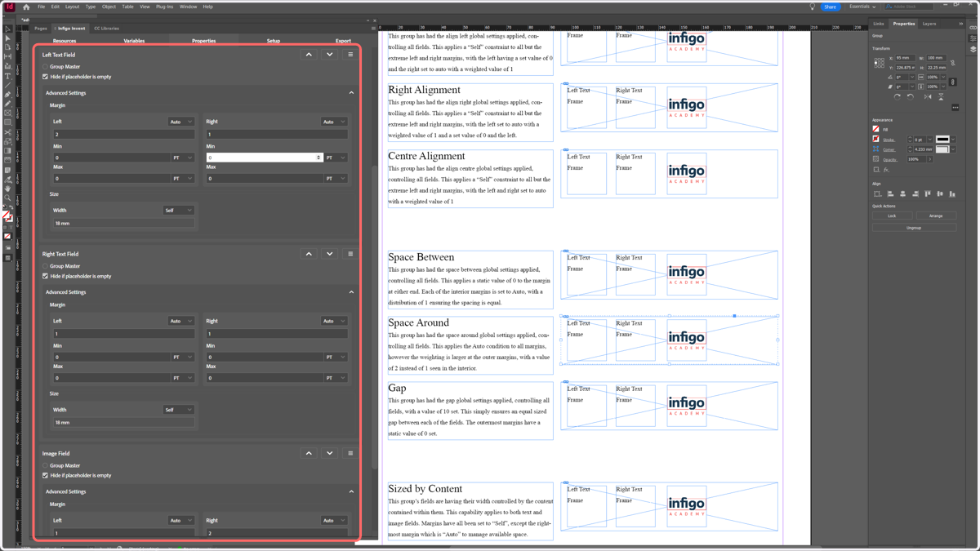The image size is (980, 551).
Task: Collapse Left Text Field Advanced Settings
Action: tap(351, 93)
